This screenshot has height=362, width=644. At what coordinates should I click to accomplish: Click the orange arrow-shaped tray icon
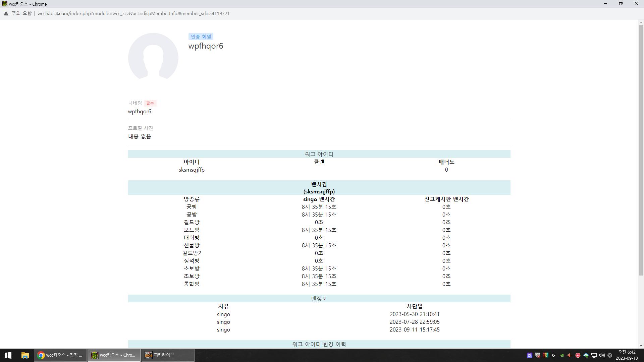570,355
